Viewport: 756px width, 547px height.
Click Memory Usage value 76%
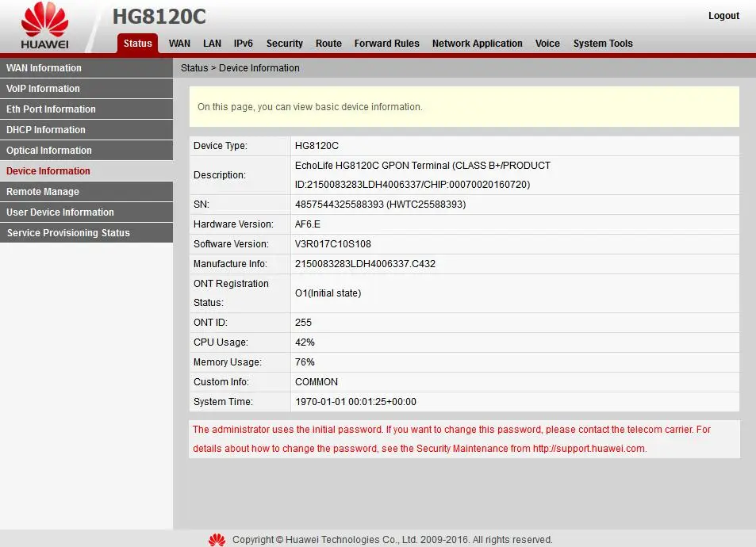305,362
